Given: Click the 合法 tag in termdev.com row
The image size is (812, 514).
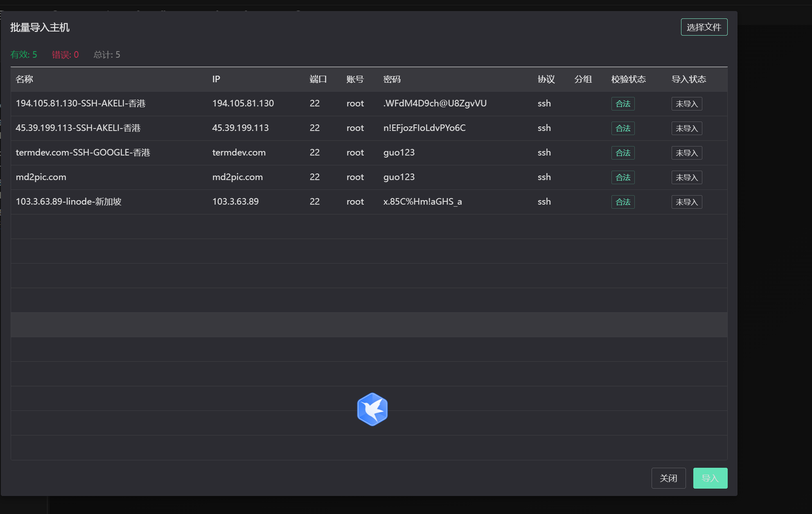Looking at the screenshot, I should pos(623,153).
